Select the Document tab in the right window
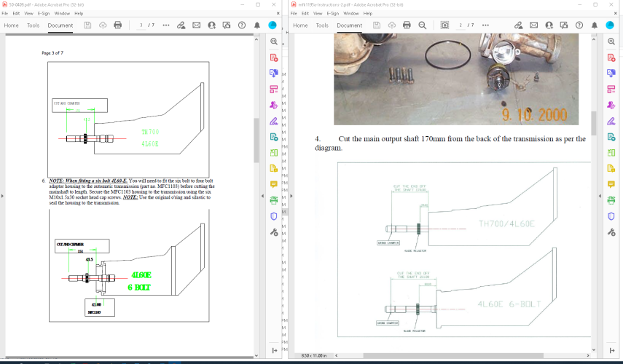This screenshot has width=623, height=364. coord(350,25)
